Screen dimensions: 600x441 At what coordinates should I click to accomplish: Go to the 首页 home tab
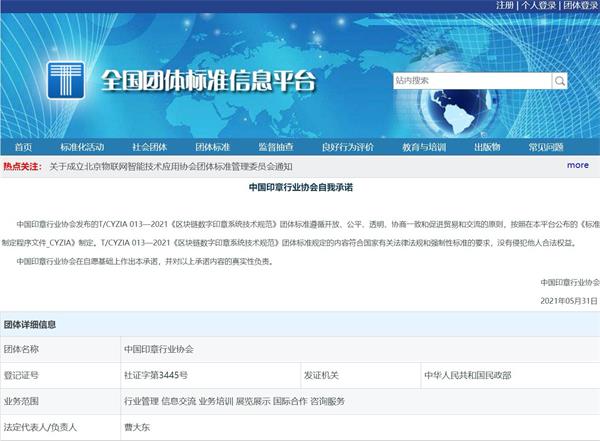click(x=23, y=147)
